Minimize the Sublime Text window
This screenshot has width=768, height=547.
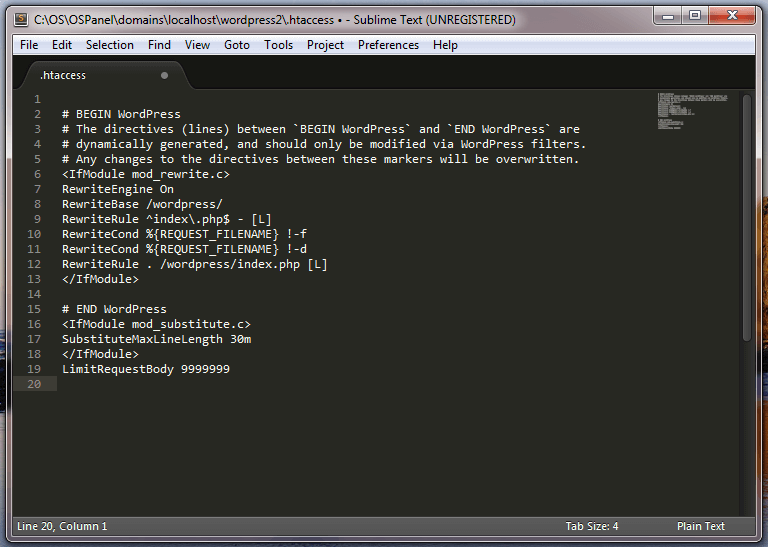(668, 16)
